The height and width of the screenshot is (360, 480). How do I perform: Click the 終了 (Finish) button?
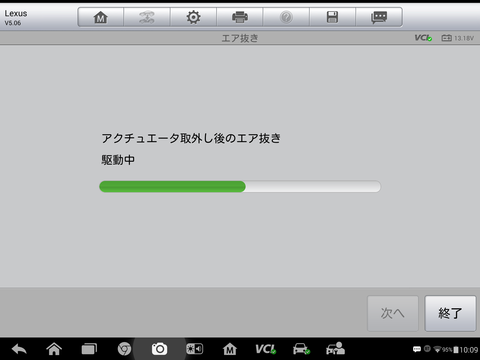(x=450, y=313)
